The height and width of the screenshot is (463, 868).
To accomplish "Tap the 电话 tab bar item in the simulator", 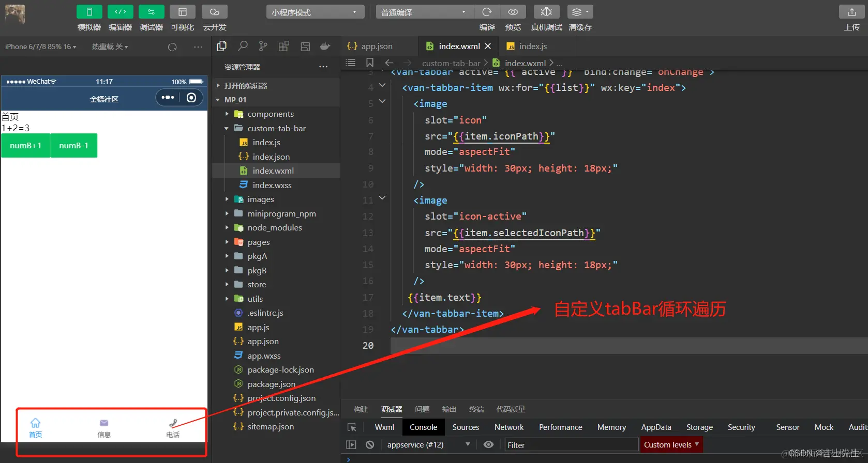I will click(173, 428).
